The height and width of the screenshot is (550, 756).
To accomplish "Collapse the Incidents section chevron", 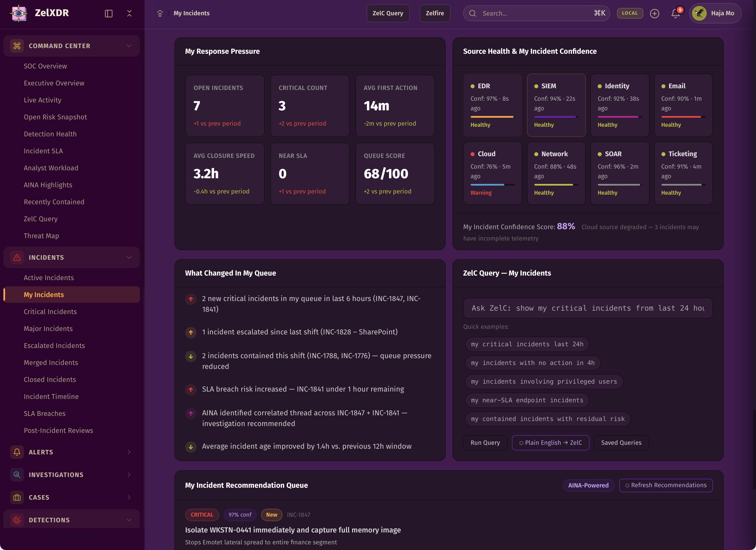I will click(129, 257).
